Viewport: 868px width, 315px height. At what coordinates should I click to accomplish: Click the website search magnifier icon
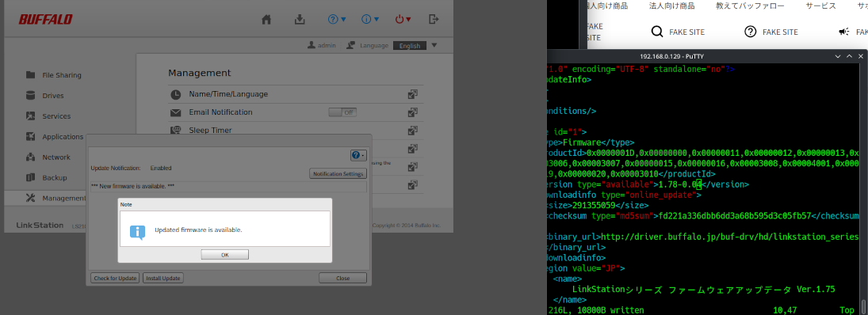point(656,32)
